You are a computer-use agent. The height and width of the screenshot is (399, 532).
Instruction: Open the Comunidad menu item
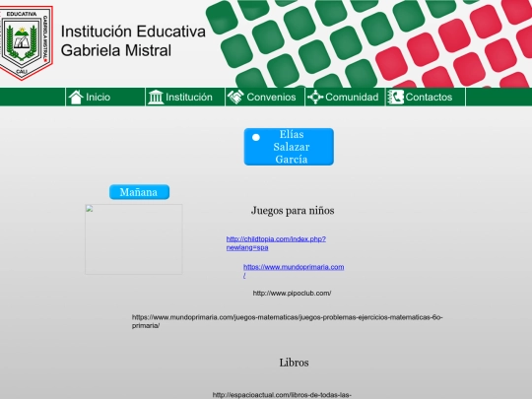(x=345, y=97)
